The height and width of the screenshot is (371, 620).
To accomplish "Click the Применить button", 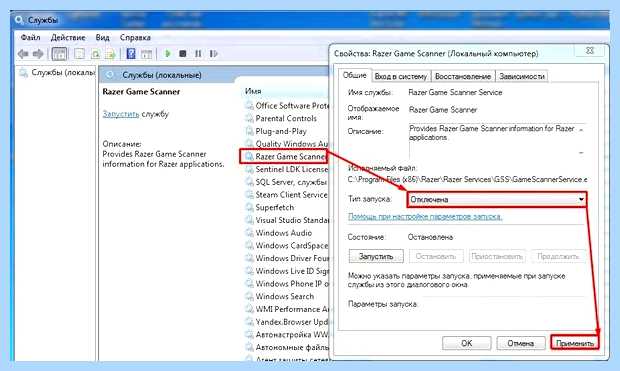I will (x=575, y=343).
